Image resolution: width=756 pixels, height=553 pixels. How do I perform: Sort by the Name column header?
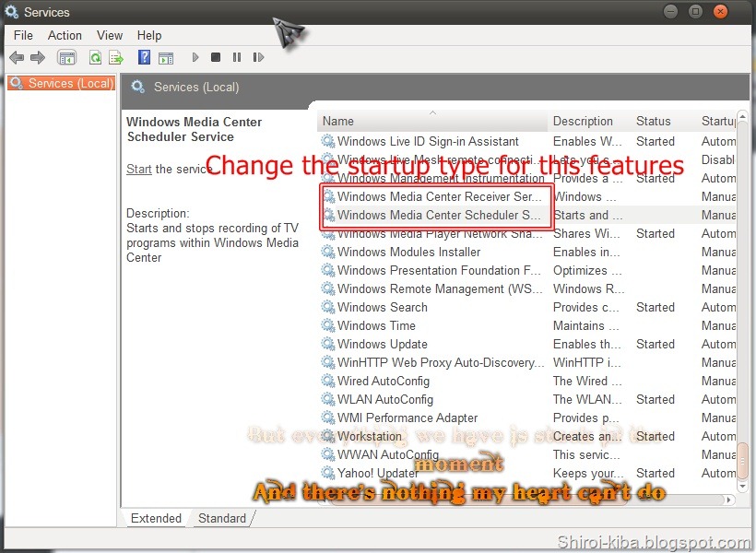click(432, 121)
